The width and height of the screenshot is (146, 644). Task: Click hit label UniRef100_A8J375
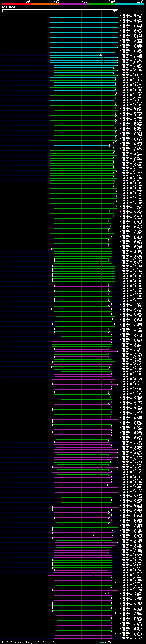coord(131,75)
